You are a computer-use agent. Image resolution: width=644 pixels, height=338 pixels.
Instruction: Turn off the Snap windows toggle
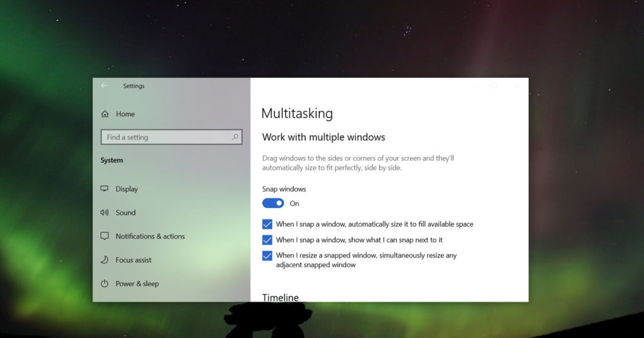(273, 204)
